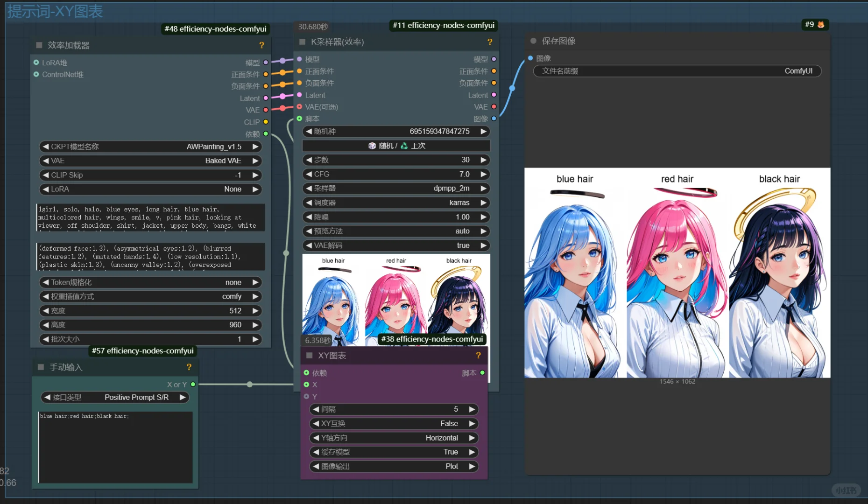The image size is (868, 504).
Task: Open the CKPT模型名称 dropdown showing AWPainting_v1.5
Action: click(x=150, y=147)
